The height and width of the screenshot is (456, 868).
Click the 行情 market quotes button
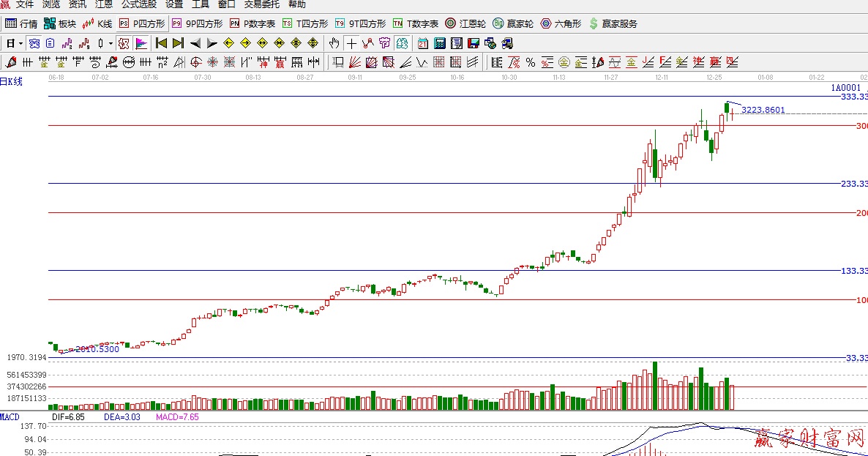click(21, 23)
